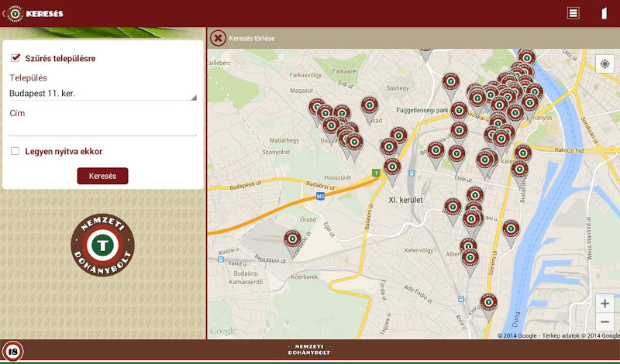The image size is (620, 364).
Task: Center map with my location button
Action: click(604, 64)
